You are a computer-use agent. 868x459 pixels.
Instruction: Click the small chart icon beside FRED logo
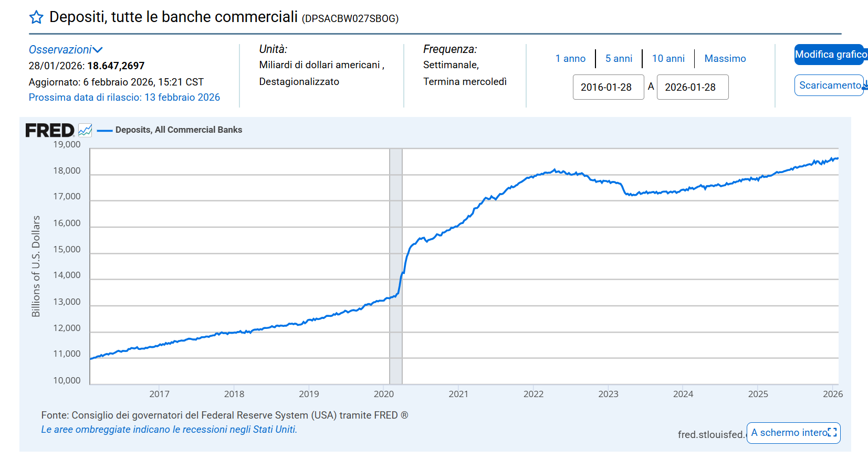(x=85, y=130)
